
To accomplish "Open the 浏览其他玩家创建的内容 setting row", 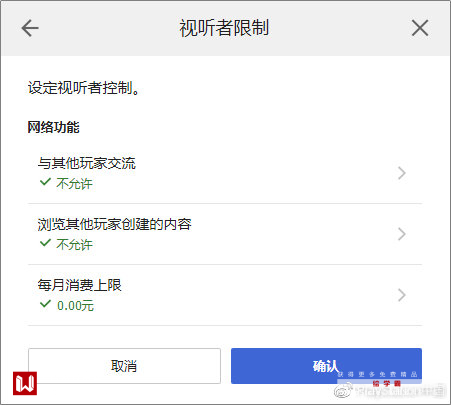I will pos(225,234).
